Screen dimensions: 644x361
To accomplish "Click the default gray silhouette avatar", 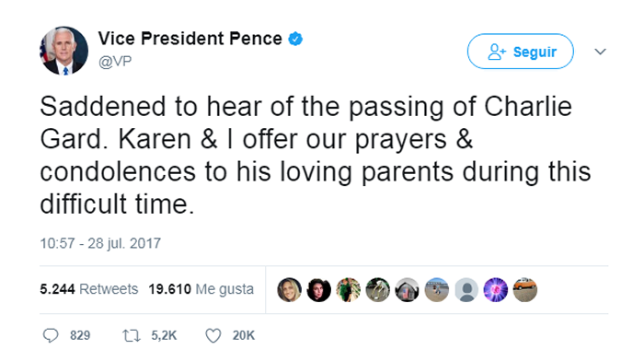I will (x=466, y=290).
